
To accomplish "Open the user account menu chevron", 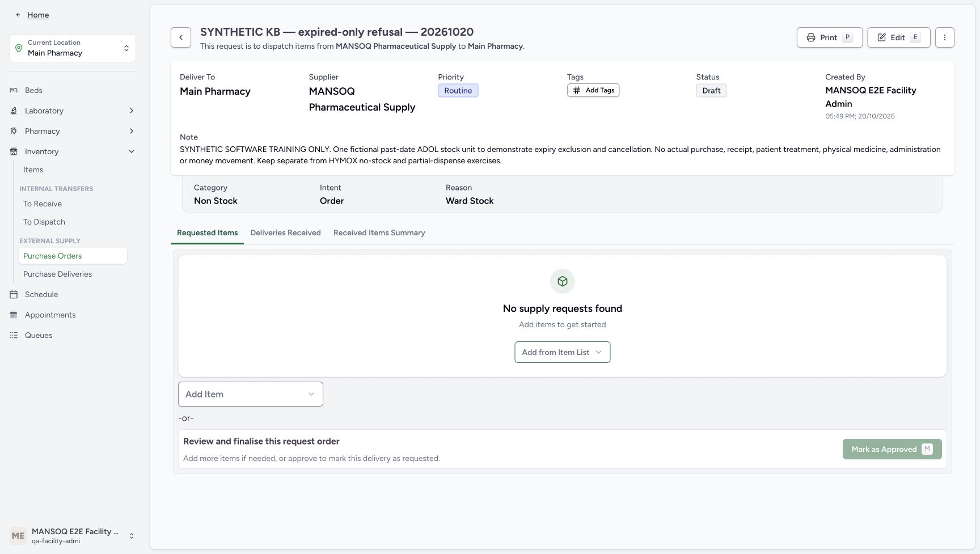I will point(132,536).
